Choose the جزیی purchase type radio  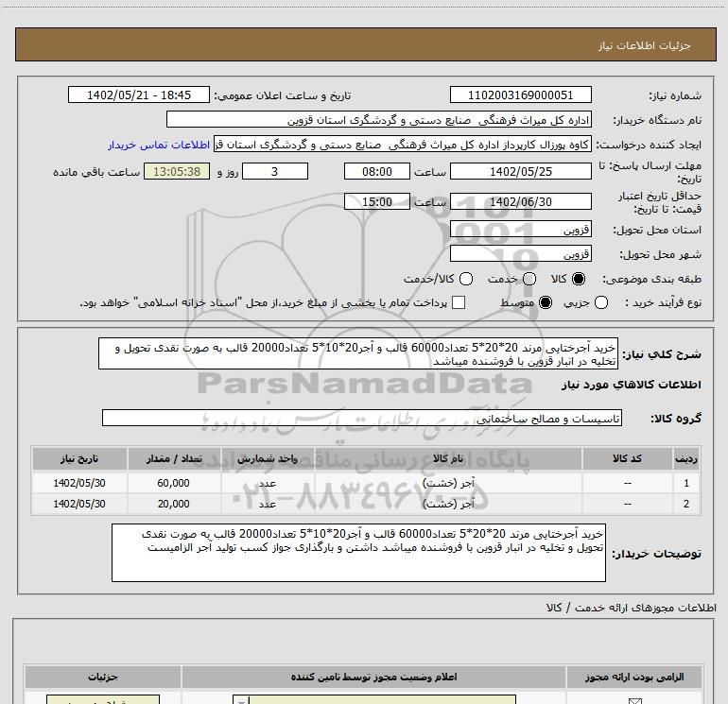pos(601,302)
